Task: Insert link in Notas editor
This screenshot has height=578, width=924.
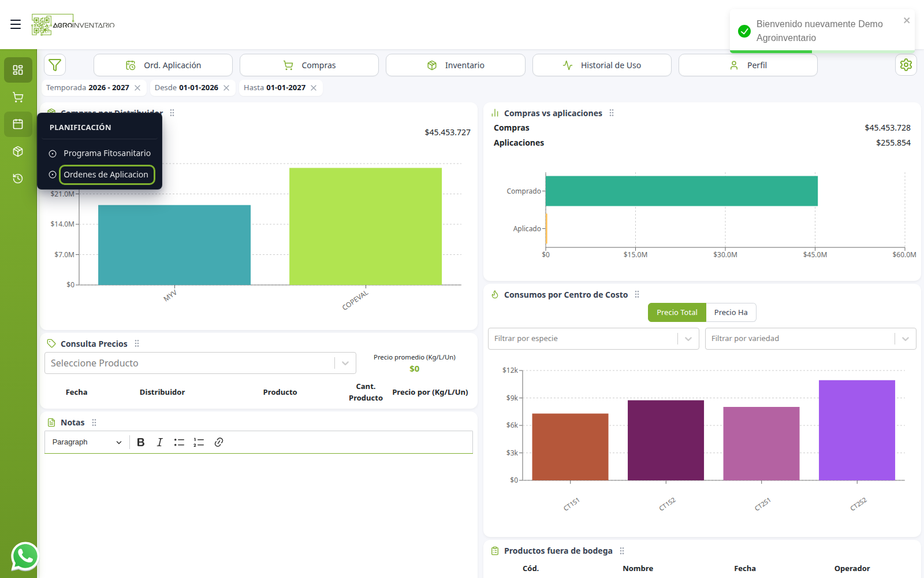Action: (219, 442)
